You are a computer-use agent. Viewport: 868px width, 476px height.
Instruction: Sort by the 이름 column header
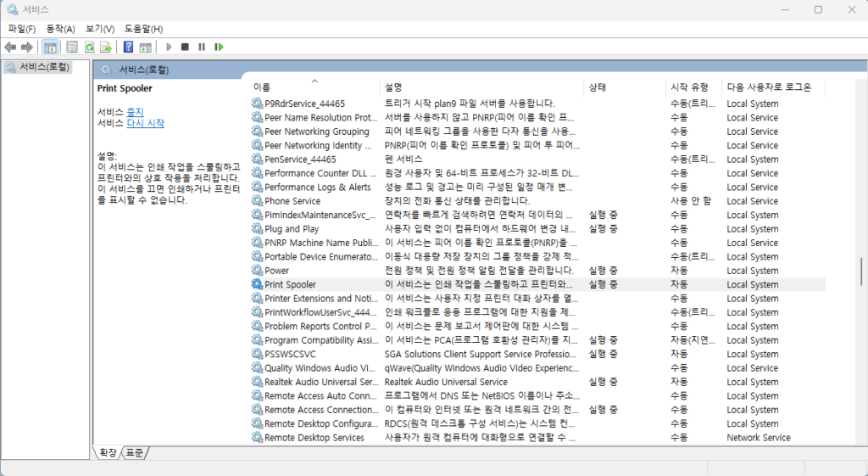point(314,87)
